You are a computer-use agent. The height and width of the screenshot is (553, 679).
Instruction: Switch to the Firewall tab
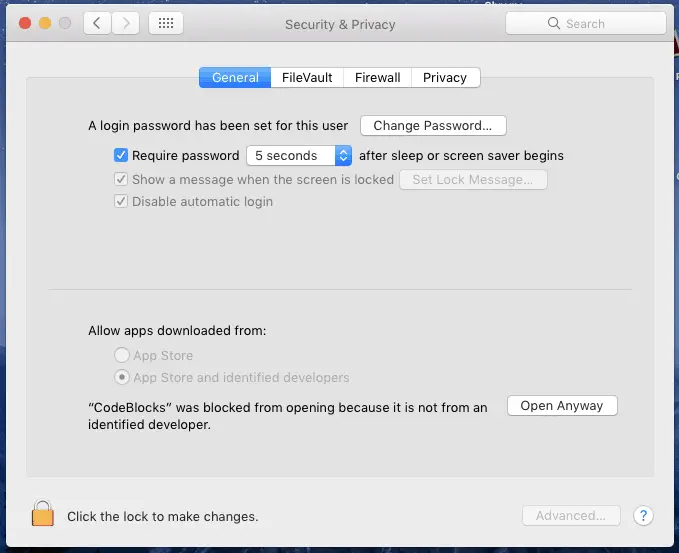click(x=377, y=78)
